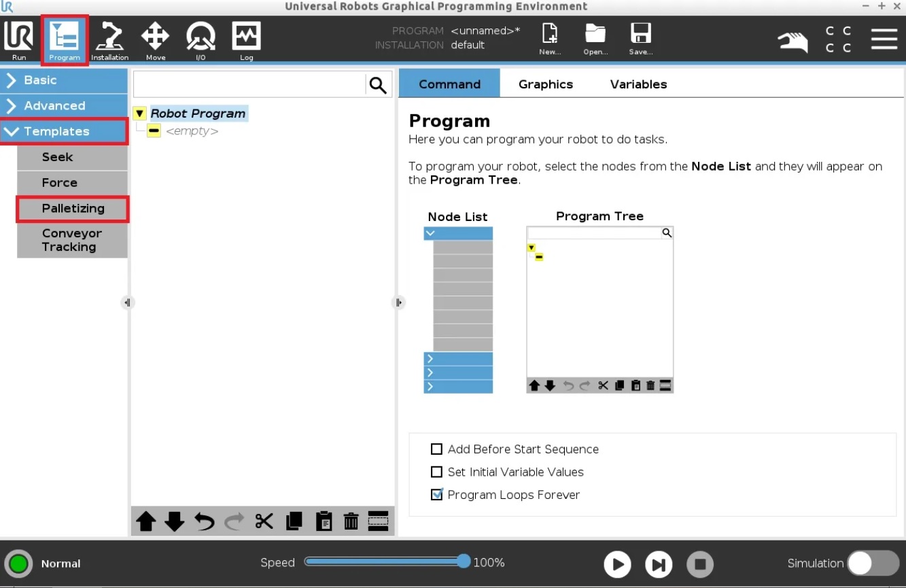Open a program with Open icon
This screenshot has width=906, height=588.
[595, 39]
